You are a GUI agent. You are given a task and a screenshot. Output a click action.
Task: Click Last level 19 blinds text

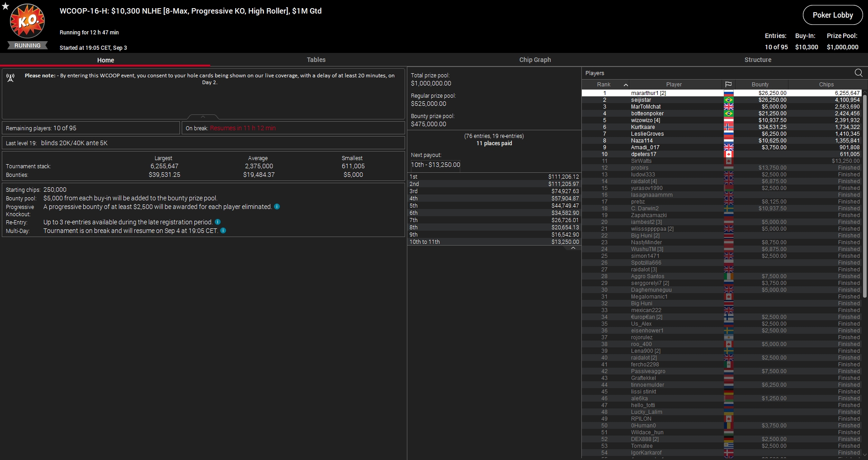[x=57, y=143]
